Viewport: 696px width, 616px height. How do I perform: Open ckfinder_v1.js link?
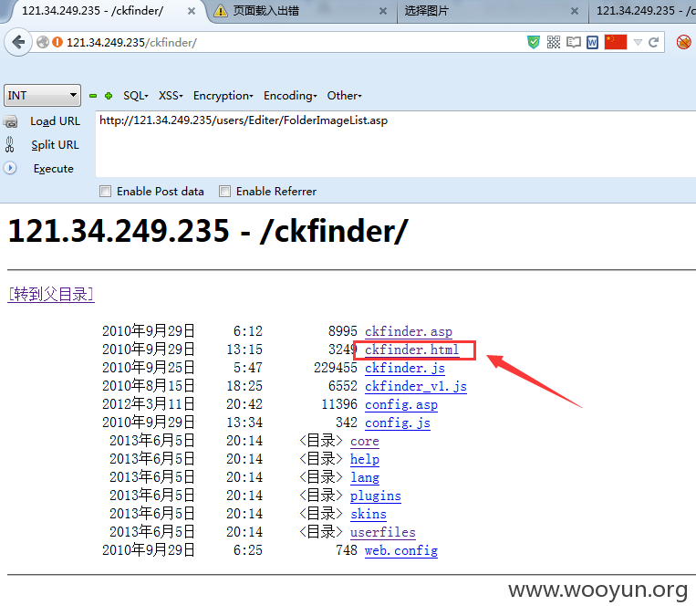click(415, 386)
